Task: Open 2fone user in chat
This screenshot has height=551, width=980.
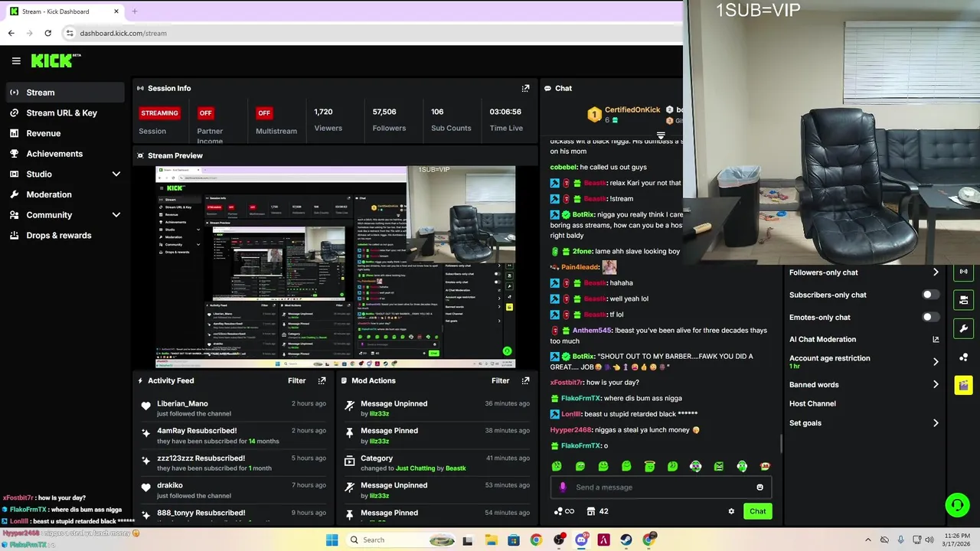Action: (x=582, y=251)
